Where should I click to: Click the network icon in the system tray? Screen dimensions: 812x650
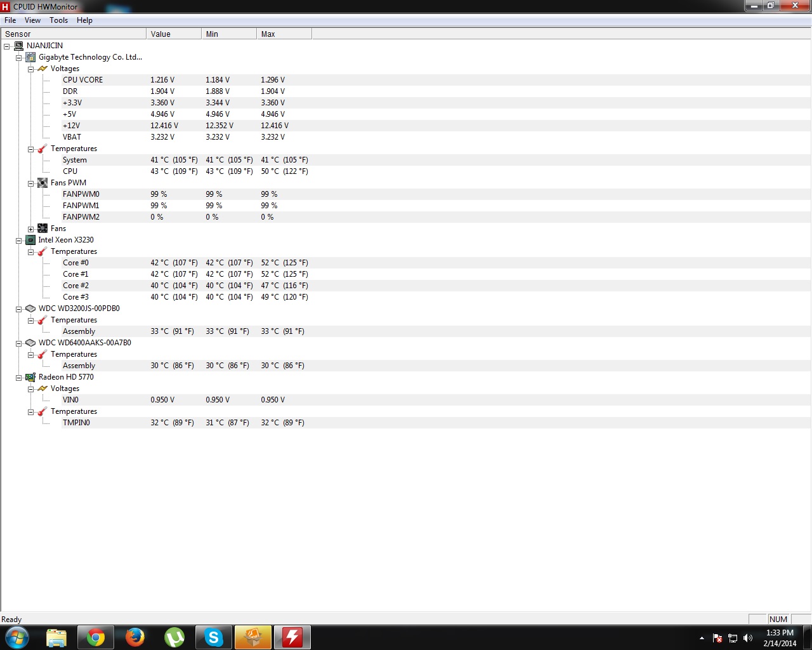[x=733, y=638]
